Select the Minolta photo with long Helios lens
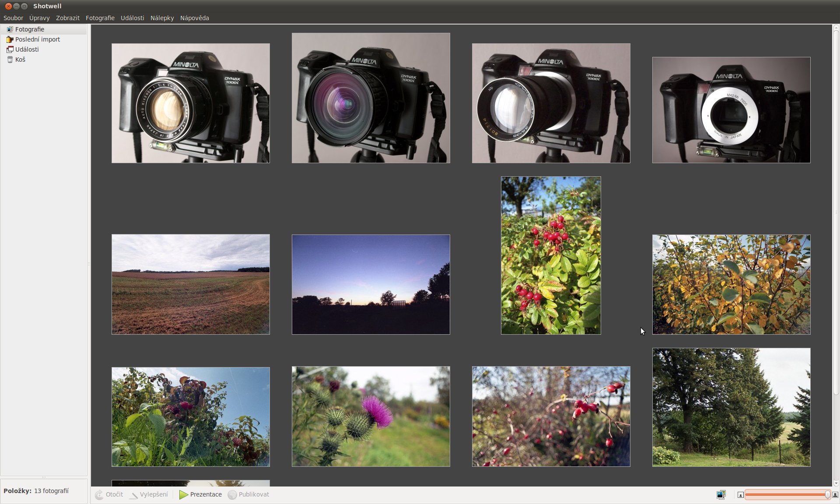The width and height of the screenshot is (840, 504). [551, 103]
